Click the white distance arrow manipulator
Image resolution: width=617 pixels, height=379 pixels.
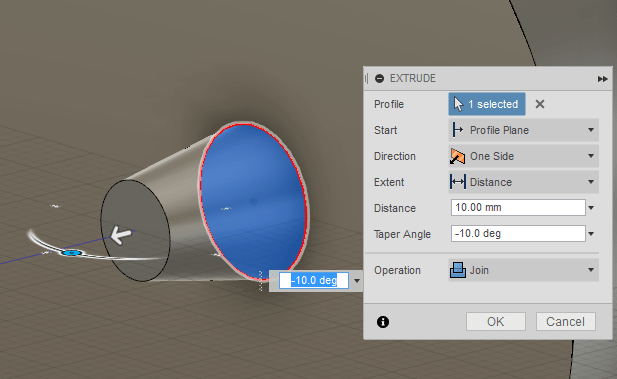[x=120, y=235]
